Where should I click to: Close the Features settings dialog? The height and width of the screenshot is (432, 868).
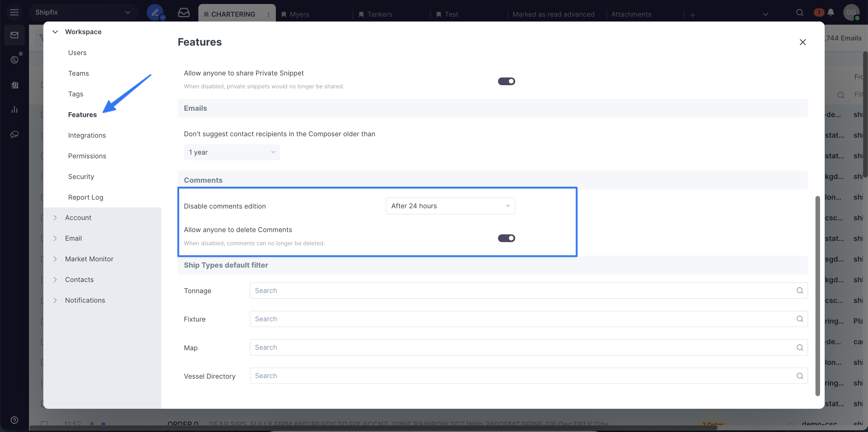(803, 42)
